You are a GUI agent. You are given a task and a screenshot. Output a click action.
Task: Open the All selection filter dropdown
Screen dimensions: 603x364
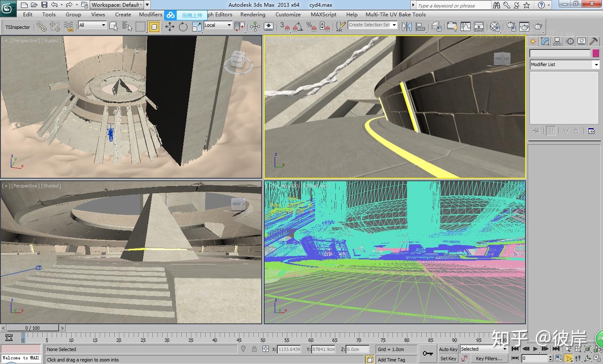pyautogui.click(x=93, y=25)
